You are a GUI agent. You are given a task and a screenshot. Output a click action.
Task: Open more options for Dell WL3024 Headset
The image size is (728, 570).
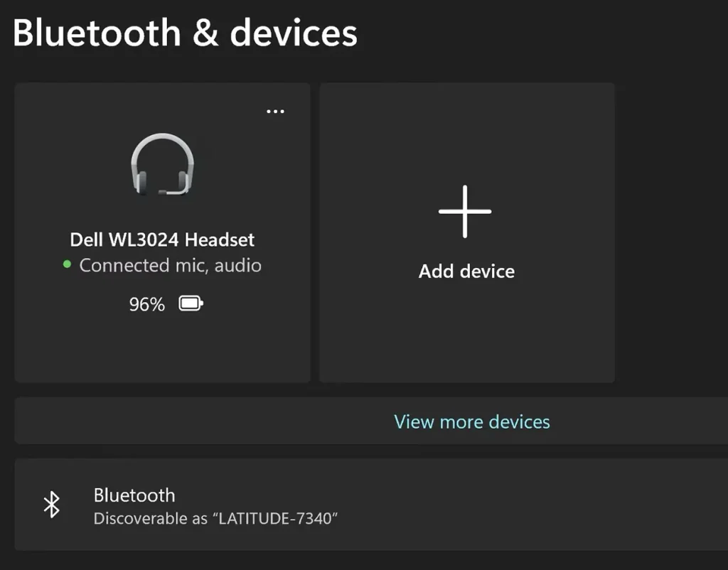point(275,112)
